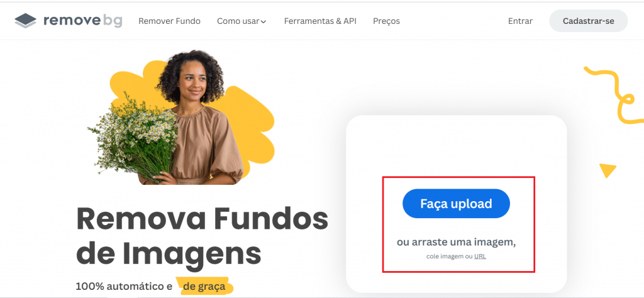644x298 pixels.
Task: Click the blue Faça upload button
Action: 456,204
